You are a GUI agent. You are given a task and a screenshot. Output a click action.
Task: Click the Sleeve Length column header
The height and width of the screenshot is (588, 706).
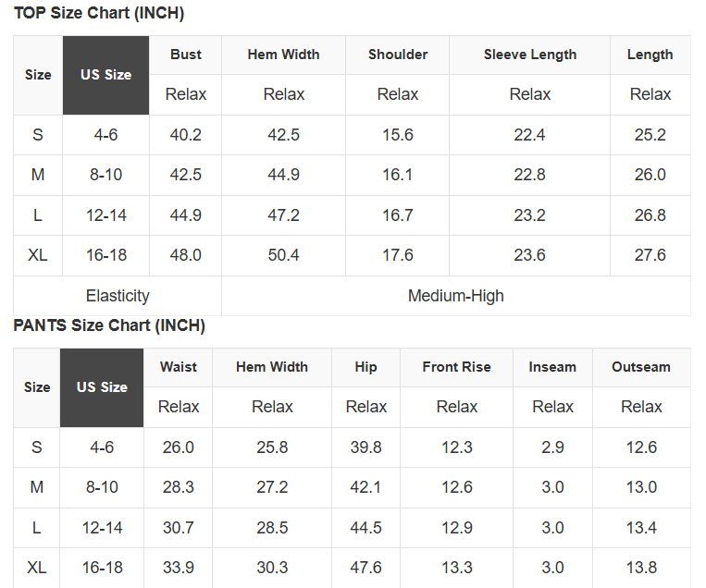coord(530,55)
